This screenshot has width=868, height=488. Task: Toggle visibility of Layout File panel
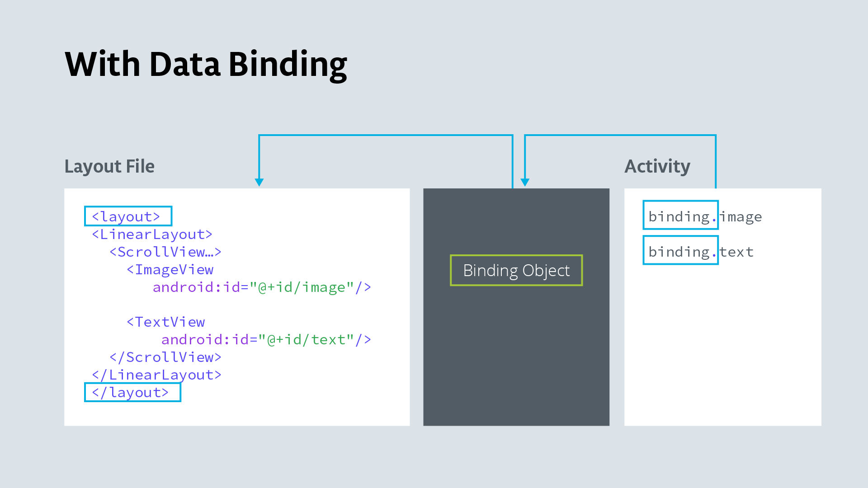[x=109, y=166]
